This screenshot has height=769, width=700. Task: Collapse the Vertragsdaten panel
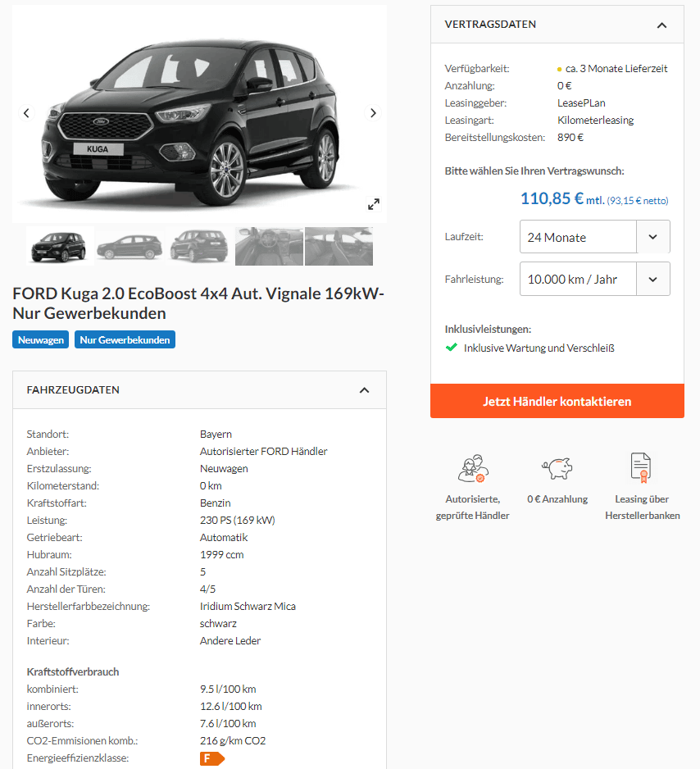click(661, 25)
